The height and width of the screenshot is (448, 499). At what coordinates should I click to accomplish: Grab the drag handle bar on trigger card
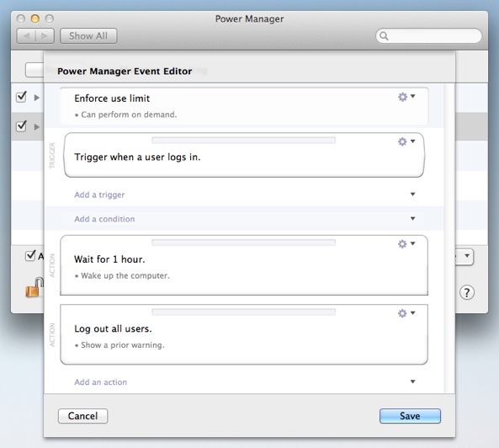pyautogui.click(x=244, y=141)
